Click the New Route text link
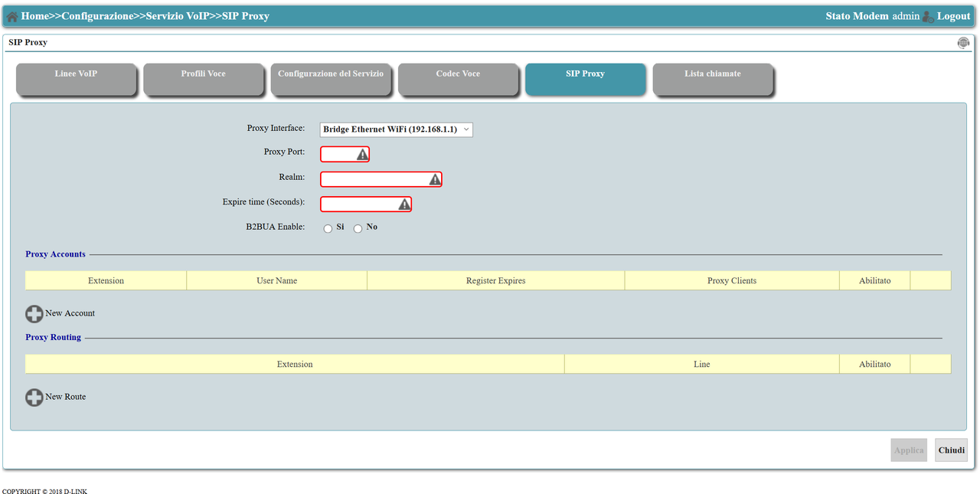The height and width of the screenshot is (494, 980). click(x=65, y=397)
